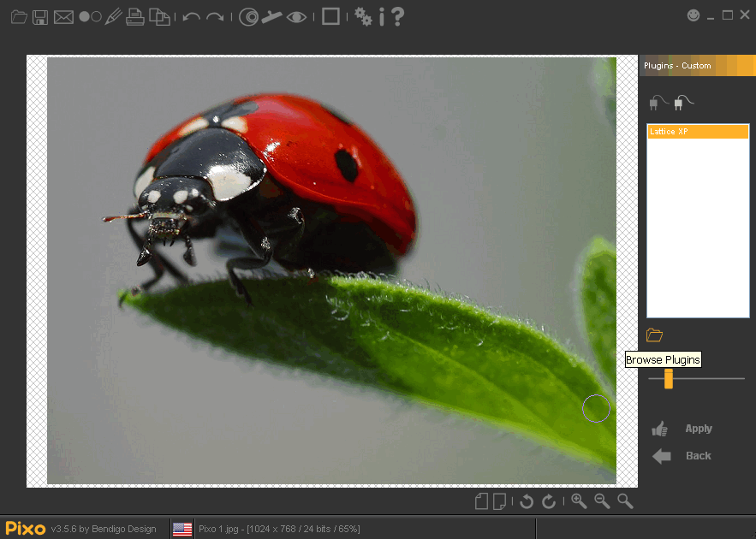Click the plain magnifier icon
Viewport: 756px width, 539px height.
[625, 501]
